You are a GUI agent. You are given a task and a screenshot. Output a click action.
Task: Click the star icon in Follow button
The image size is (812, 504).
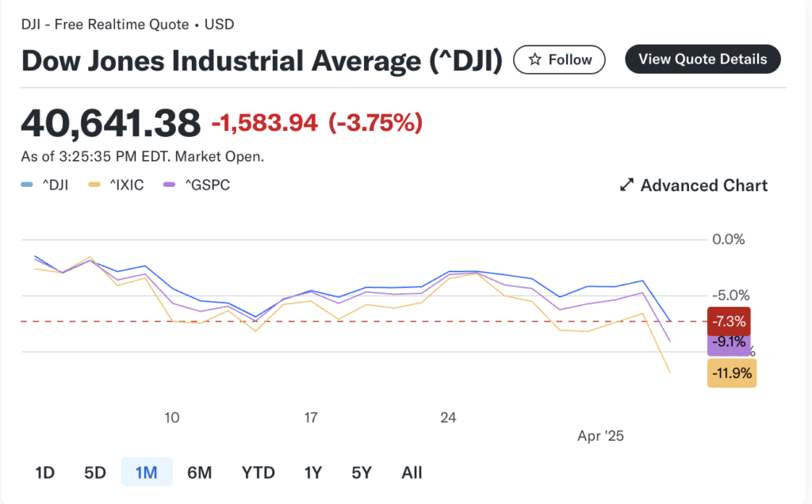click(x=535, y=59)
